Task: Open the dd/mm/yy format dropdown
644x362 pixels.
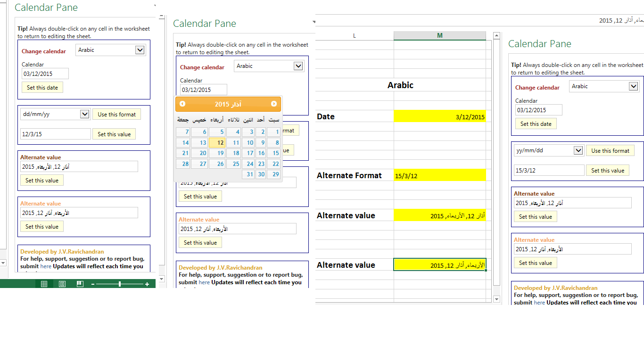Action: click(x=85, y=114)
